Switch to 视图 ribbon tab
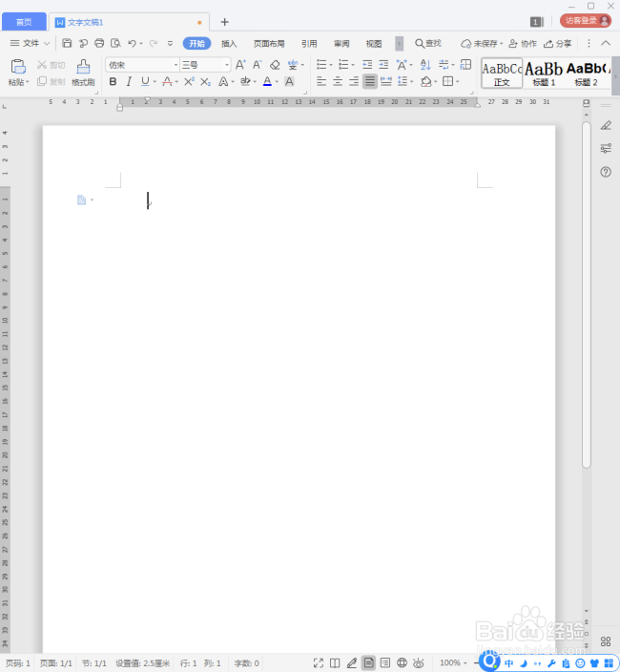Viewport: 620px width, 672px height. pos(374,43)
